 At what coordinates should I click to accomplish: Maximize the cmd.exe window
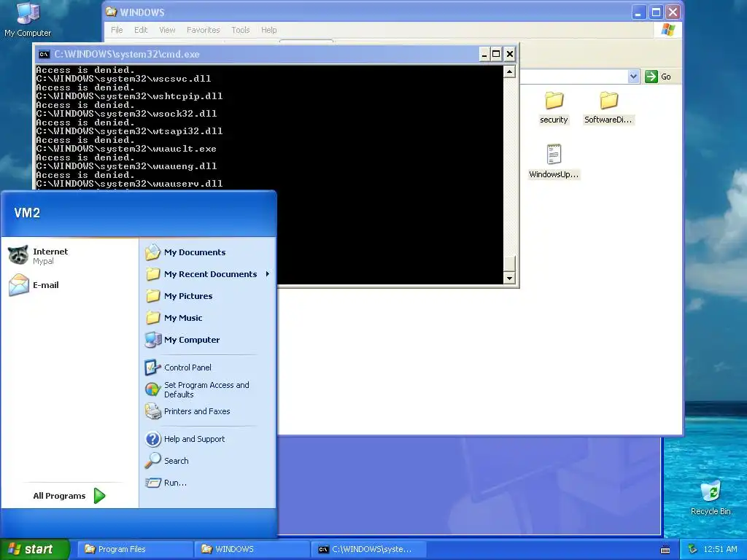(496, 54)
